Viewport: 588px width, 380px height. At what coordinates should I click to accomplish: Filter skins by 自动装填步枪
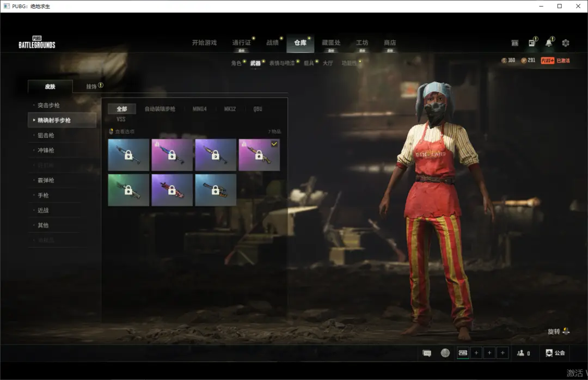pos(160,109)
